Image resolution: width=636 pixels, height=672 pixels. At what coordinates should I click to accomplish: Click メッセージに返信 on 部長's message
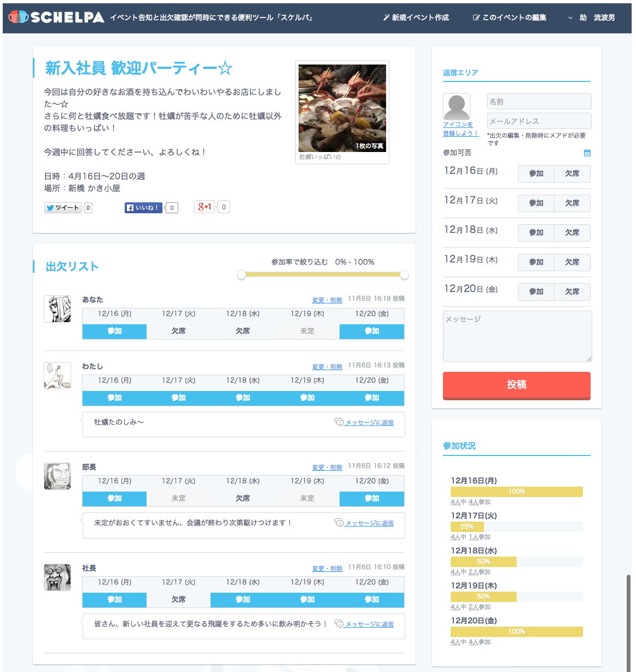(x=364, y=523)
